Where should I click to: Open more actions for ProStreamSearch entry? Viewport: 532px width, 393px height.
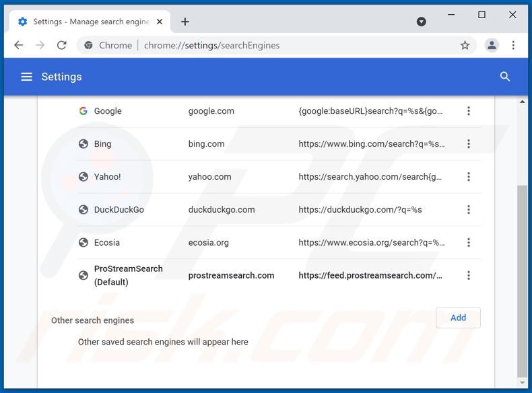coord(469,275)
